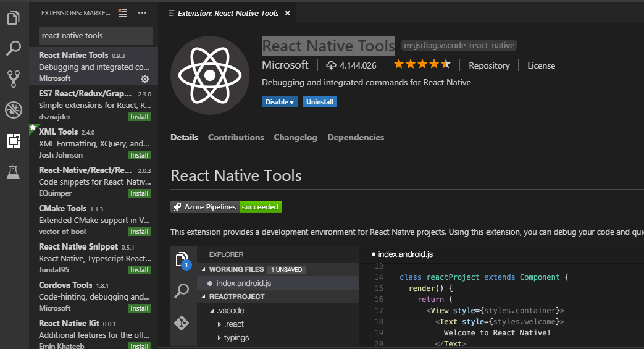
Task: Click the React Native Tools title heading
Action: pos(328,46)
